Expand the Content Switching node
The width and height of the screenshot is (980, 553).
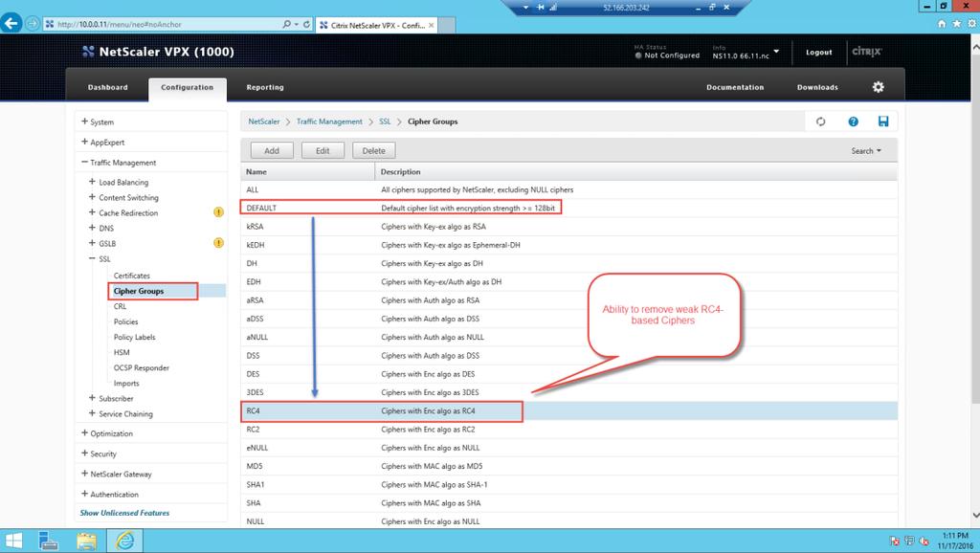click(92, 197)
